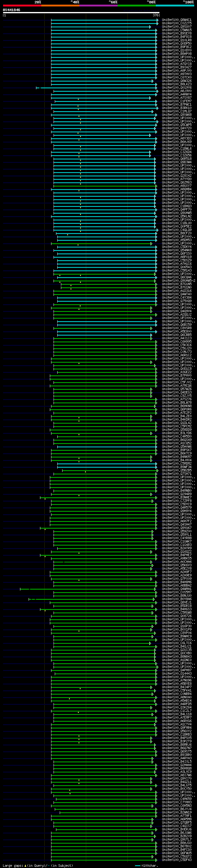Image resolution: width=197 pixels, height=868 pixels.
Task: Open hit UniRef100_C5WN15
Action: click(x=176, y=30)
